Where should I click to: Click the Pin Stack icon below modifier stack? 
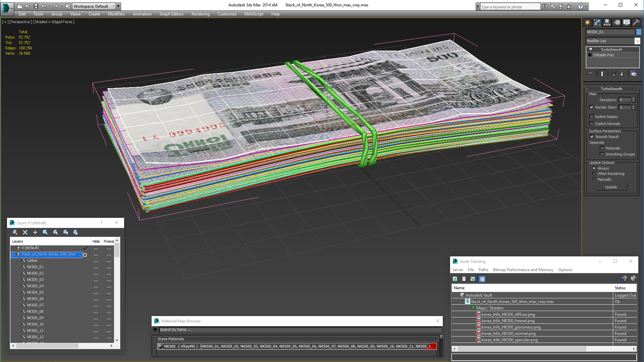coord(590,74)
